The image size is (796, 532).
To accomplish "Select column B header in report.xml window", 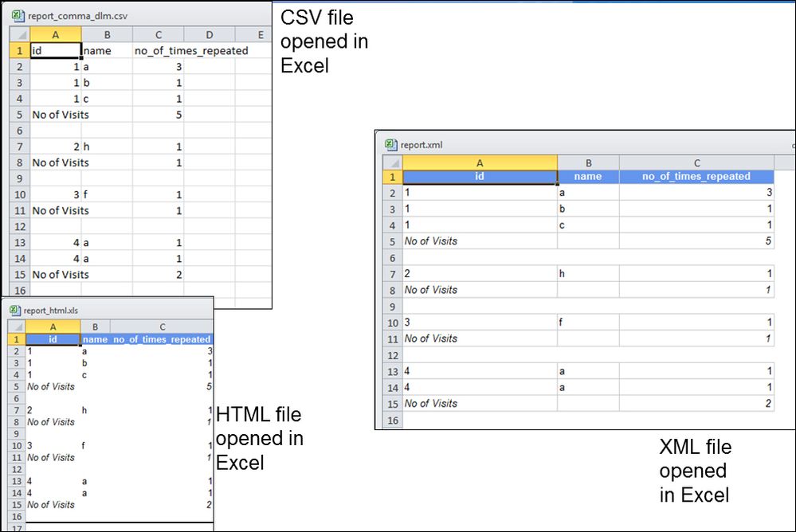I will 588,162.
